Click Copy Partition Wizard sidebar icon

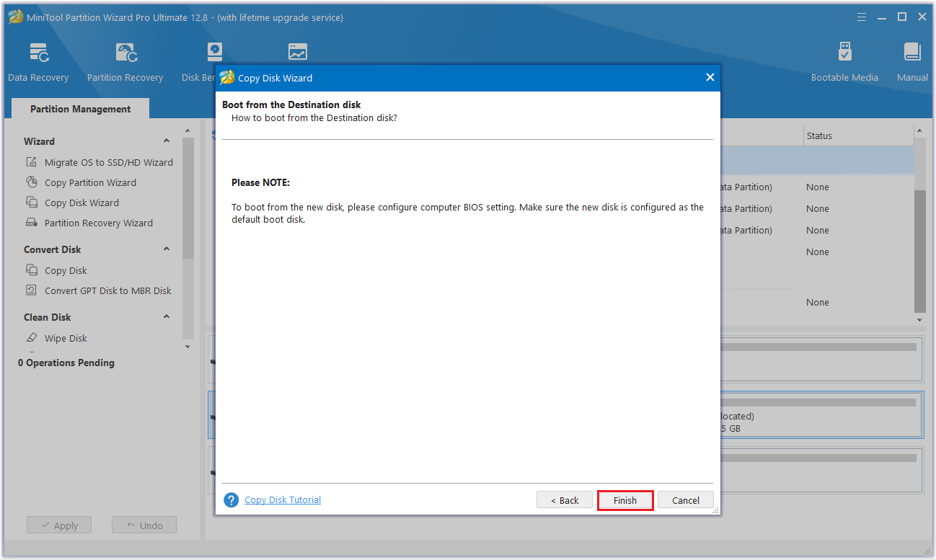pos(32,182)
